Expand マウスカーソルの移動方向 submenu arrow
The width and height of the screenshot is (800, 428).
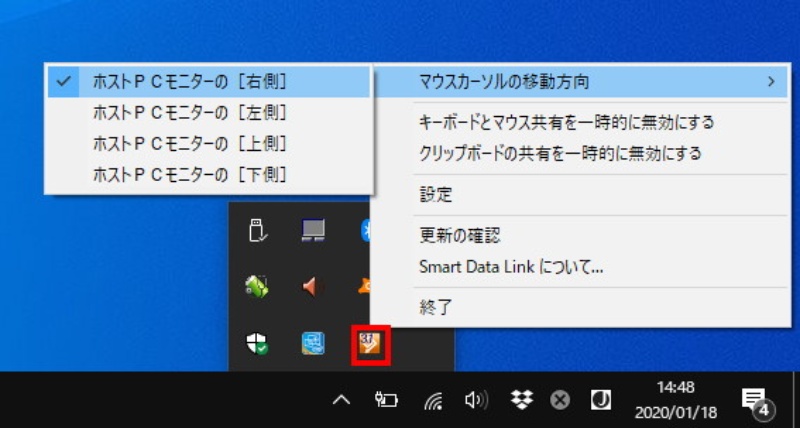[x=771, y=82]
